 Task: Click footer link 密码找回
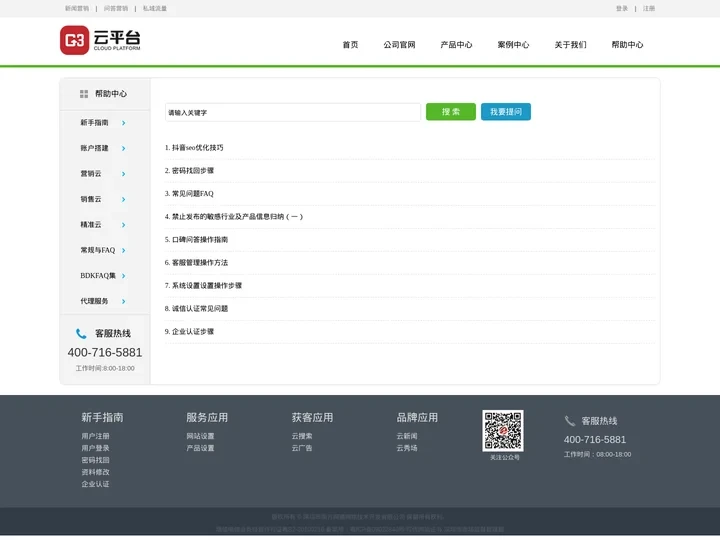pyautogui.click(x=96, y=460)
